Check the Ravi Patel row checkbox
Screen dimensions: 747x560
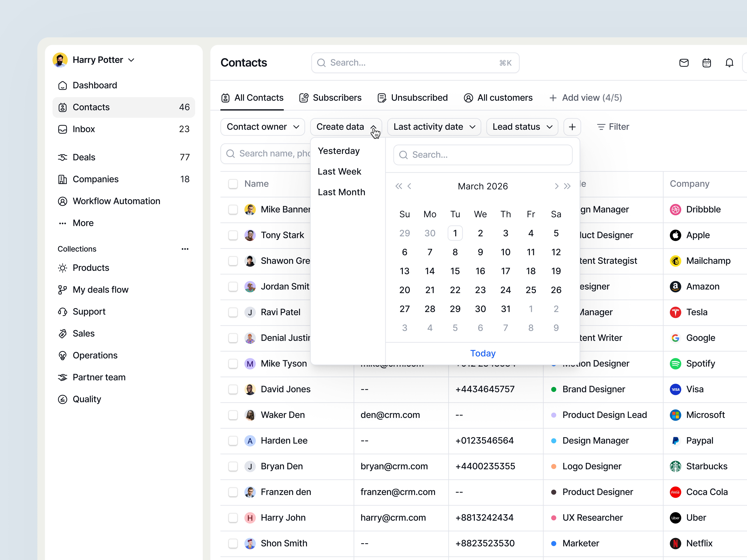click(233, 312)
